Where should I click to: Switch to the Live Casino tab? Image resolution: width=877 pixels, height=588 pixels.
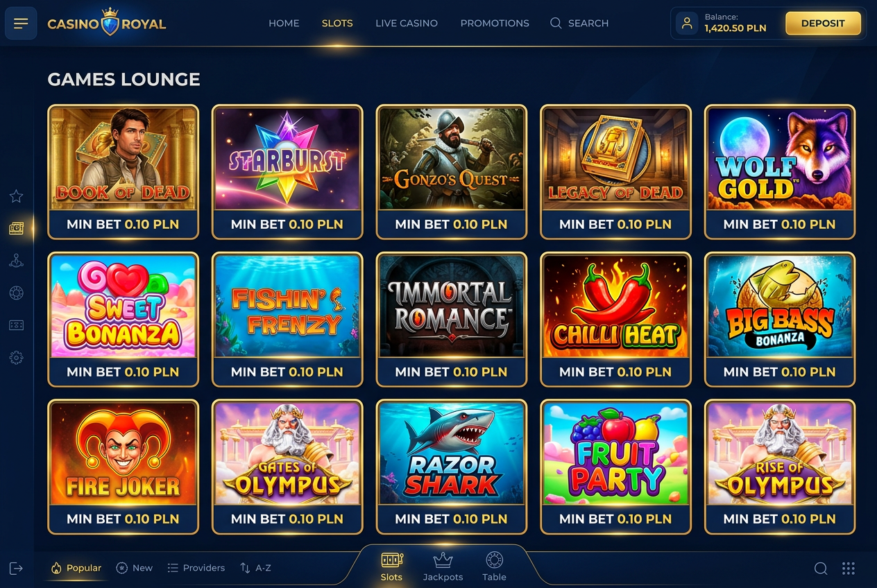tap(407, 23)
